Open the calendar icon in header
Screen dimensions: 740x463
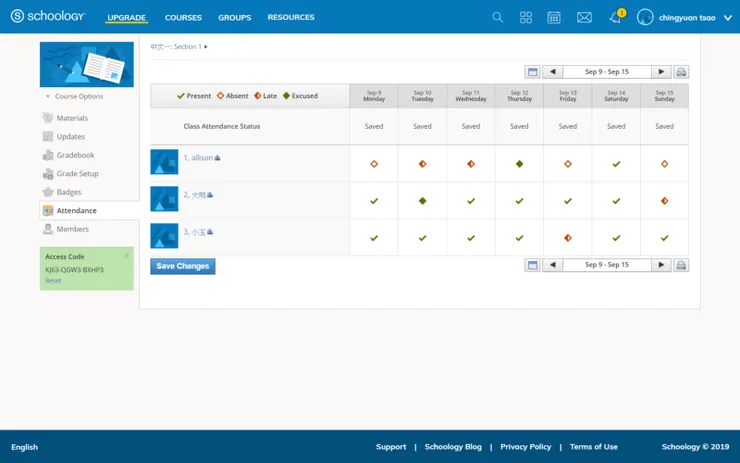point(554,17)
